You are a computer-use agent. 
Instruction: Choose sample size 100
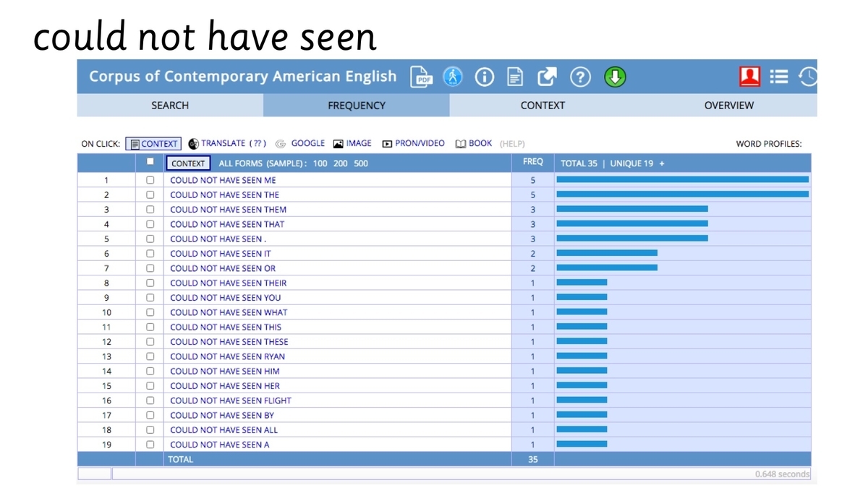tap(320, 163)
